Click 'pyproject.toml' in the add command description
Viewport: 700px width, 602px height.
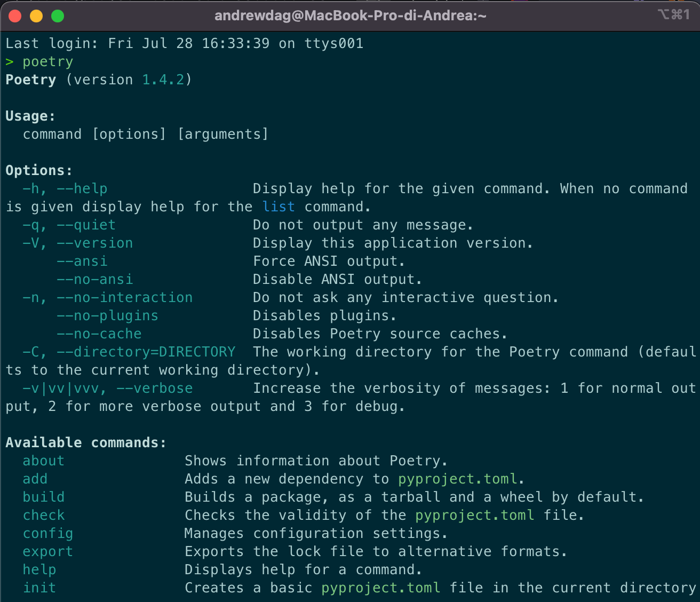(458, 479)
